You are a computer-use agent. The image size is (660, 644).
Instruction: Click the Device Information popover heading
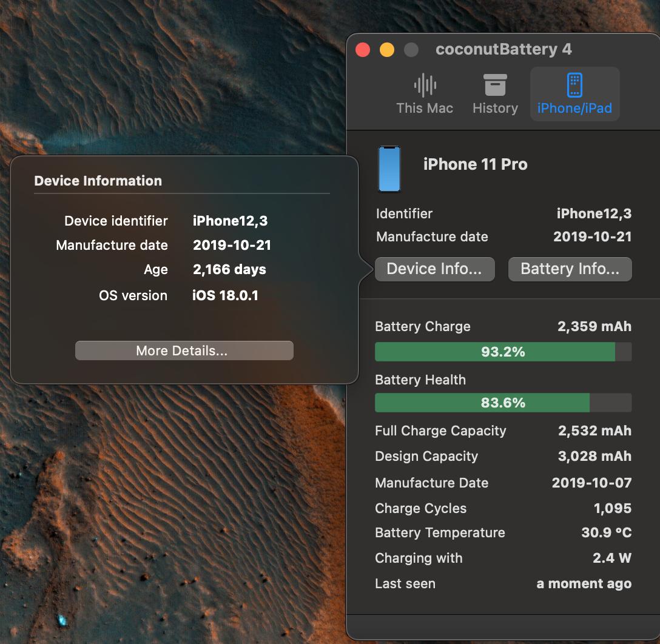98,181
